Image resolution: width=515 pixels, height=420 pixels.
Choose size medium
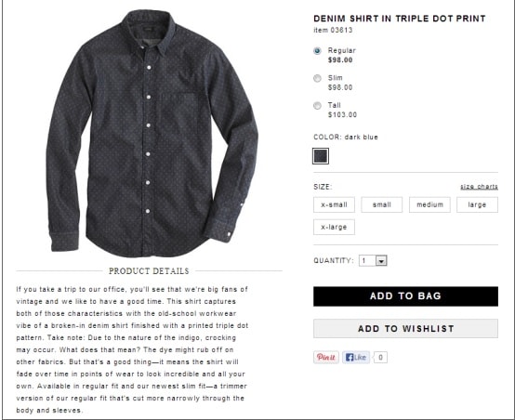[429, 204]
